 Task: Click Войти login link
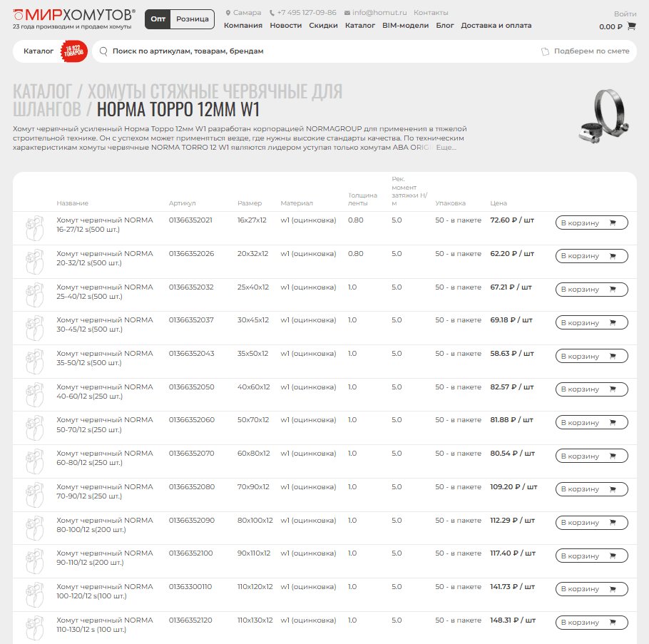(625, 14)
